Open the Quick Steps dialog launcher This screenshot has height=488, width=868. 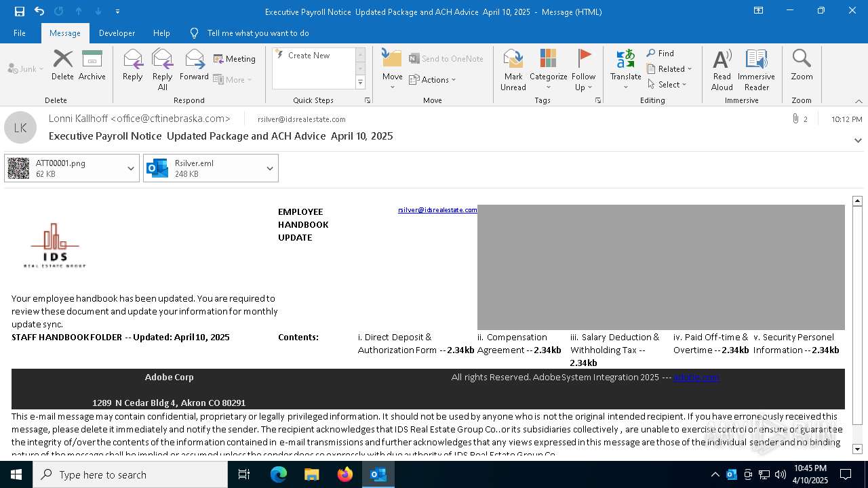tap(368, 100)
